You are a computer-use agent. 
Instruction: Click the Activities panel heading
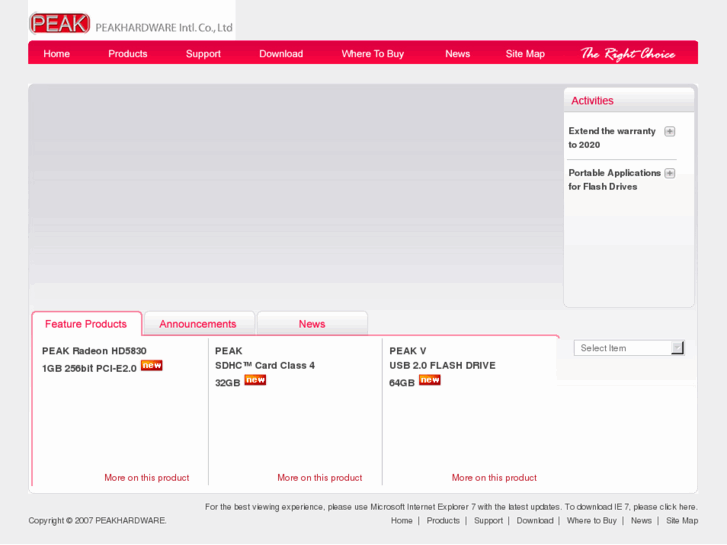tap(592, 101)
